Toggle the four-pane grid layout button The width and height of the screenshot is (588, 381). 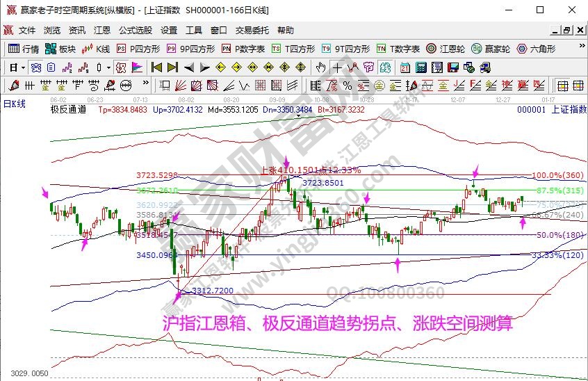pyautogui.click(x=562, y=86)
